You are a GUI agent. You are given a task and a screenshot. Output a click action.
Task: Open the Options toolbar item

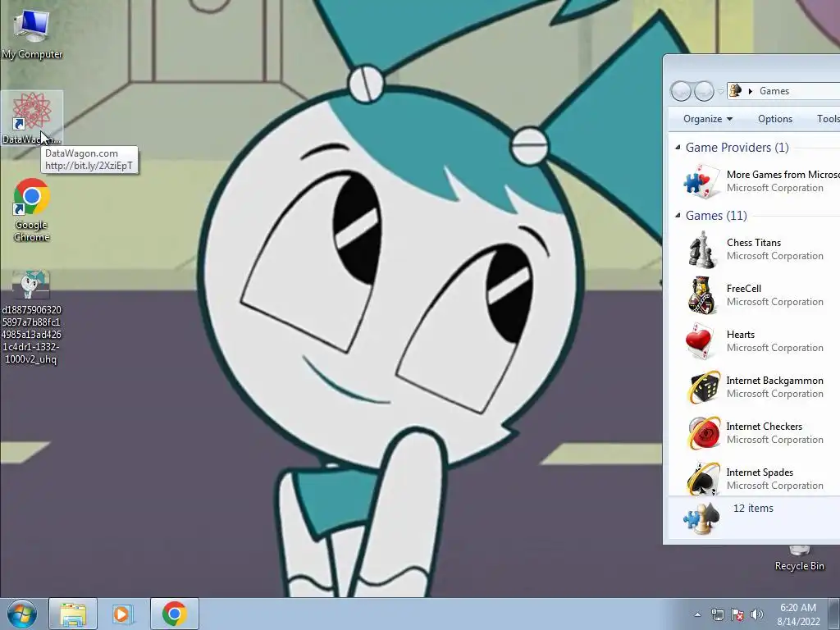[775, 119]
